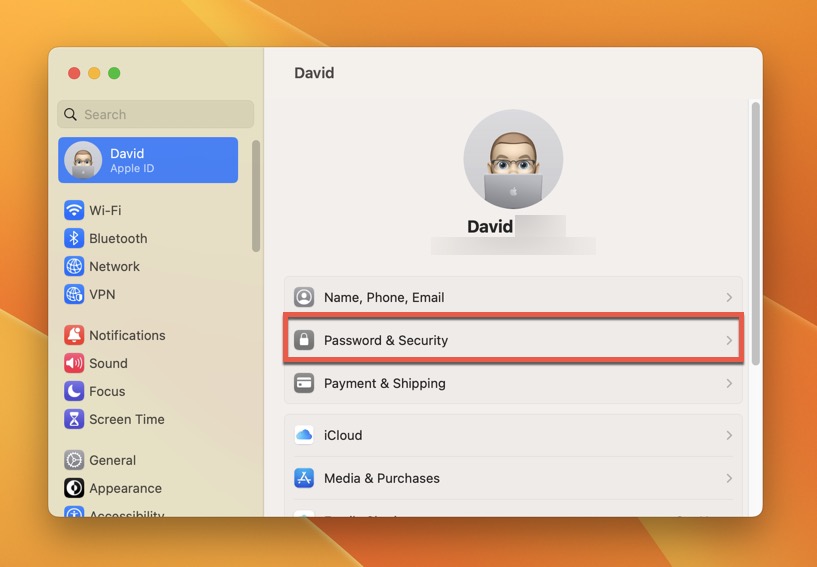Select the Screen Time label in the sidebar
817x567 pixels.
127,419
